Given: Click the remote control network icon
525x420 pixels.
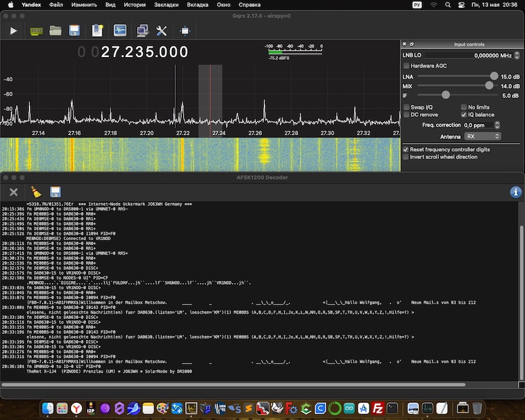Looking at the screenshot, I should tap(142, 30).
